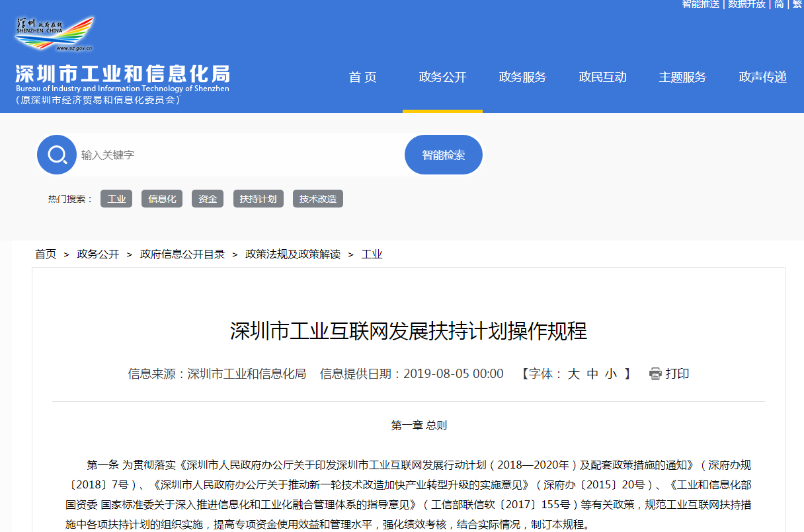Choose the 扶持计划 hot search tag
The width and height of the screenshot is (804, 532).
click(x=258, y=199)
